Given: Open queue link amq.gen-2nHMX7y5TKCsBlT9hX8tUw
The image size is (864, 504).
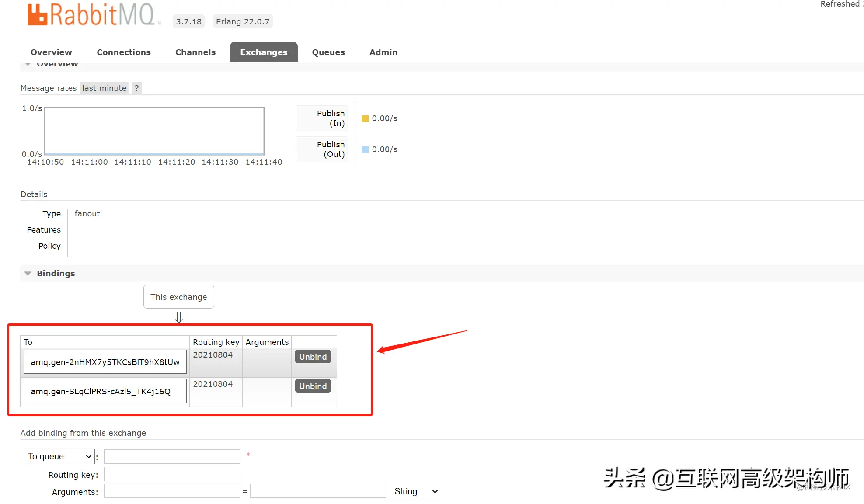Looking at the screenshot, I should pyautogui.click(x=105, y=362).
